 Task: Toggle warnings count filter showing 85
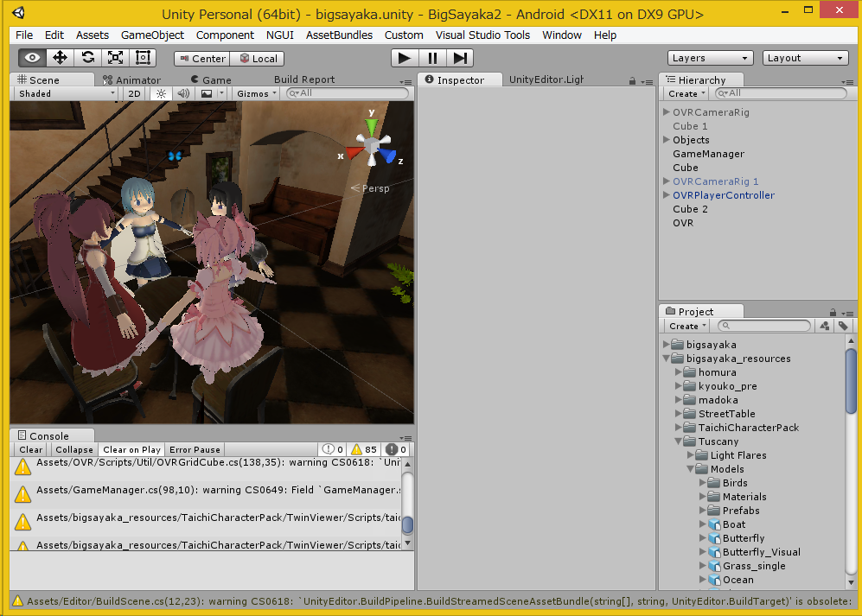tap(364, 449)
